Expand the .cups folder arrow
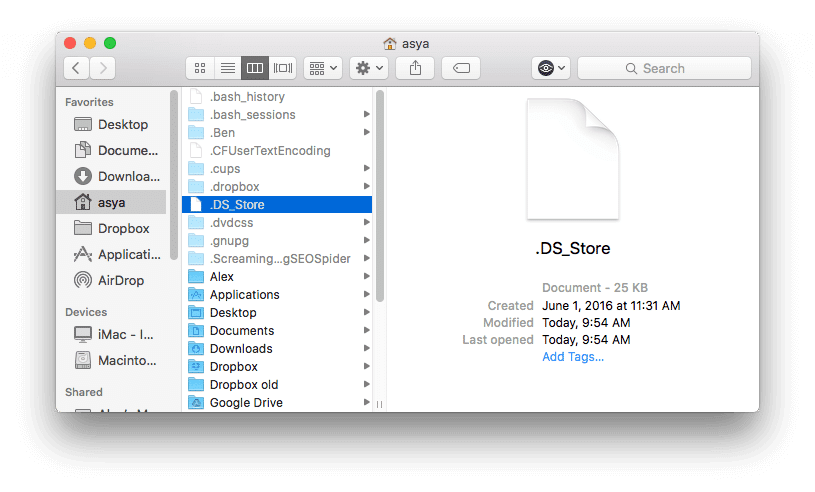This screenshot has width=815, height=492. coord(366,168)
